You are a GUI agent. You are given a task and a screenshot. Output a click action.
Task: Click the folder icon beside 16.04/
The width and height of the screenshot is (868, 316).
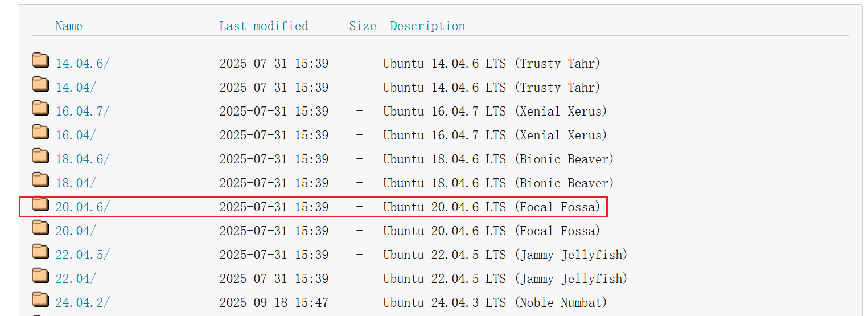(40, 132)
